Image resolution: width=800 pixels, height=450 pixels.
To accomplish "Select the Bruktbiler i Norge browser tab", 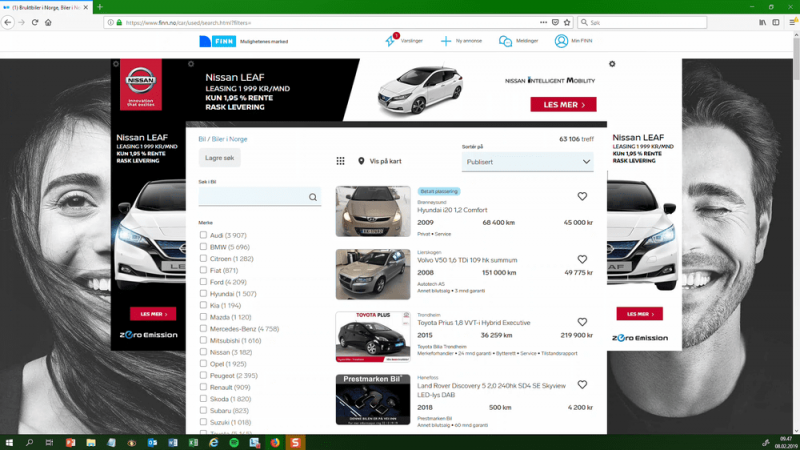I will pyautogui.click(x=46, y=7).
